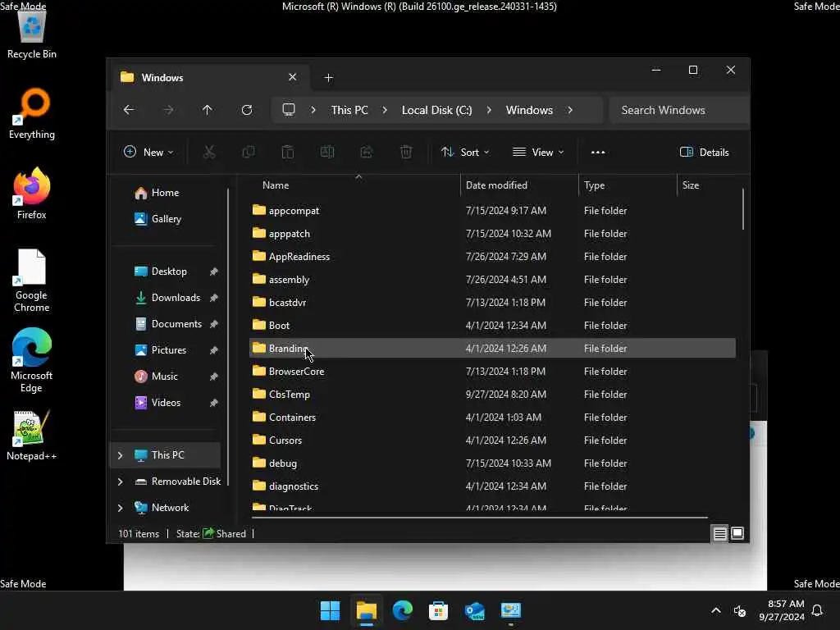This screenshot has width=840, height=630.
Task: Unpin Music using its pin icon
Action: (214, 377)
